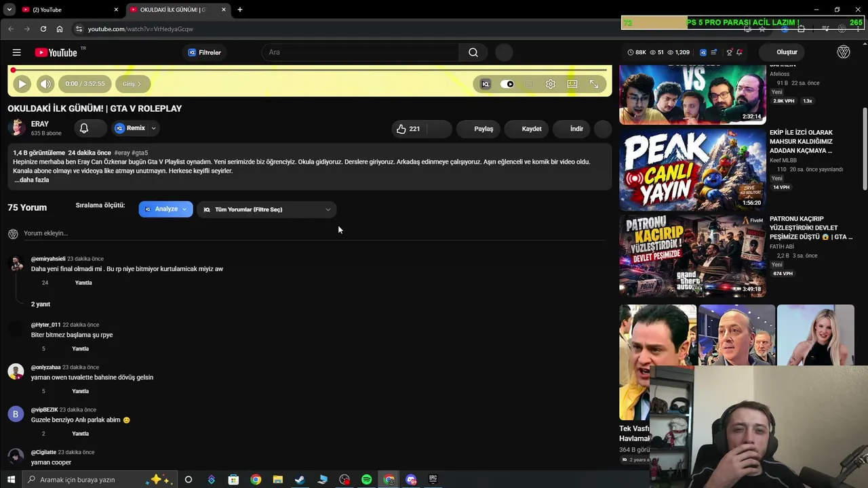The image size is (868, 488).
Task: Open Spotify from the taskbar
Action: 367,480
